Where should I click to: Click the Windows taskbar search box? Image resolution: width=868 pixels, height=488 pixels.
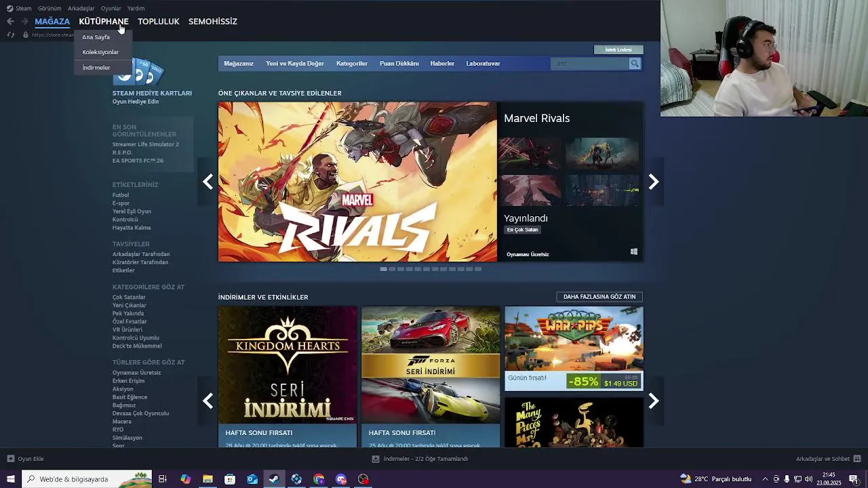pos(87,479)
